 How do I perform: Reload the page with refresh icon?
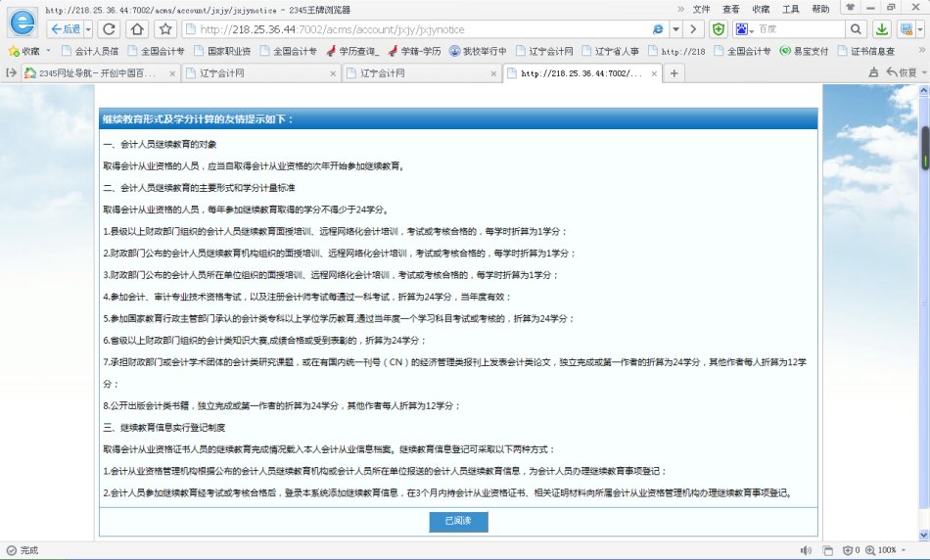coord(109,29)
